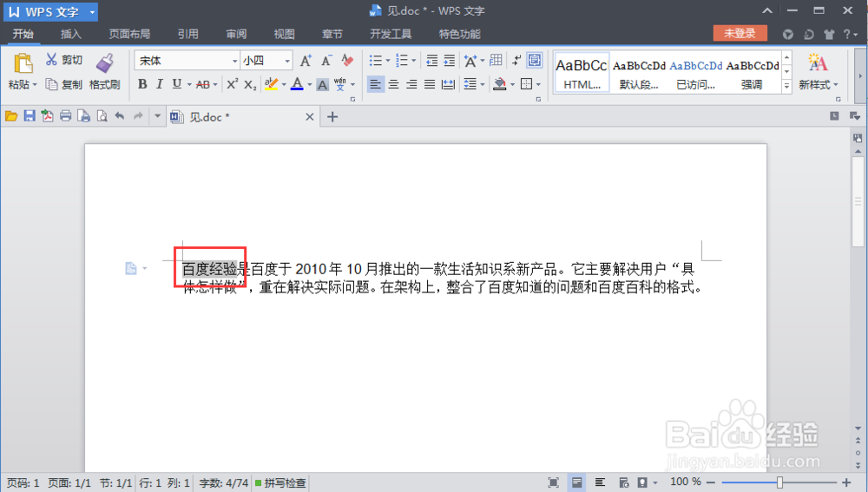Expand bullet list dropdown arrow
Viewport: 868px width, 492px height.
pyautogui.click(x=387, y=61)
